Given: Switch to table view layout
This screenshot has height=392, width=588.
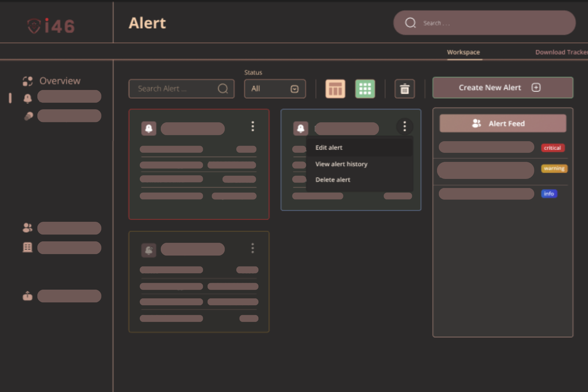Looking at the screenshot, I should [335, 89].
